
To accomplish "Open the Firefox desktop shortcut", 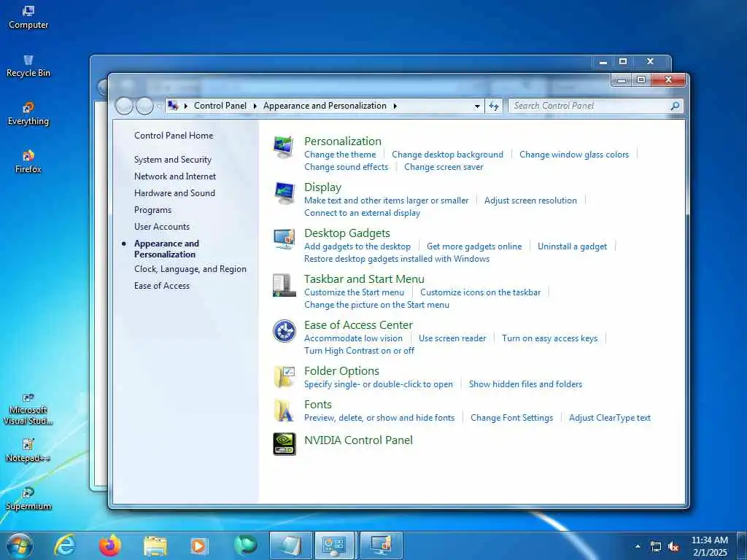I will [28, 162].
